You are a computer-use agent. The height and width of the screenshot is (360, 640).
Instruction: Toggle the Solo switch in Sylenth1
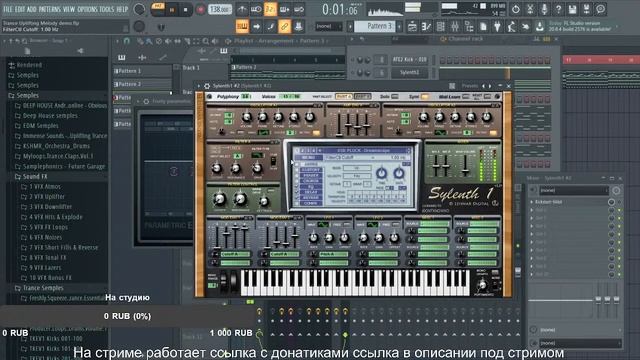tap(395, 97)
